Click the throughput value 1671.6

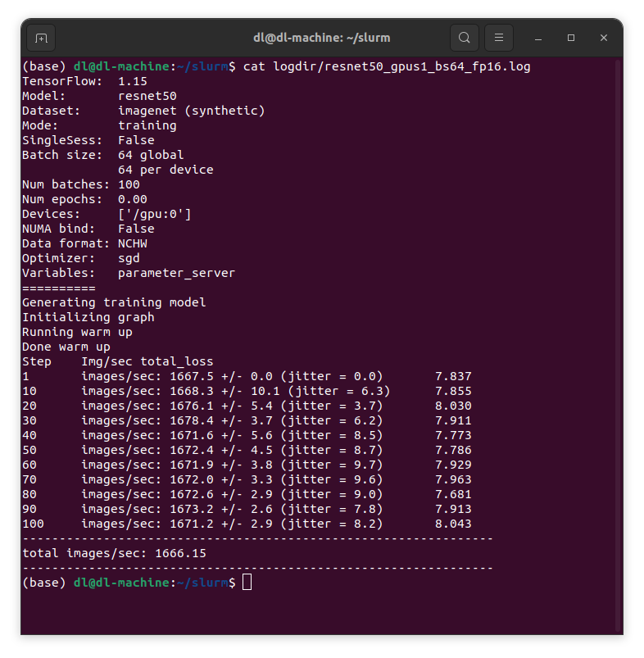click(191, 435)
